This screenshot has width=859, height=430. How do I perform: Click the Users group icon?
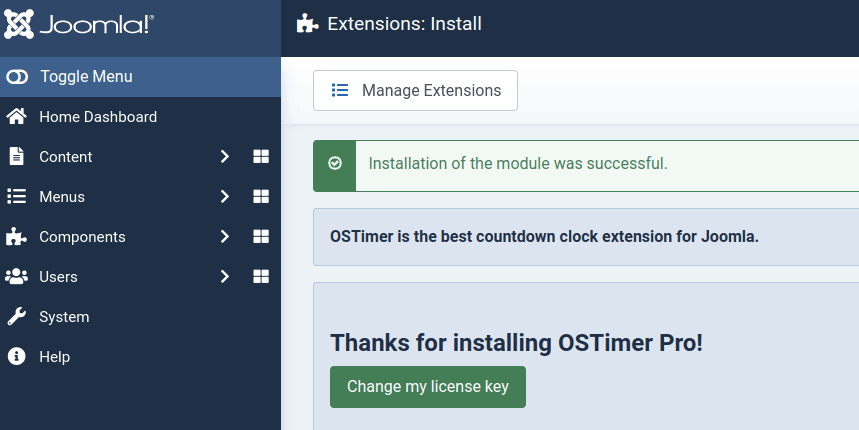[x=16, y=276]
